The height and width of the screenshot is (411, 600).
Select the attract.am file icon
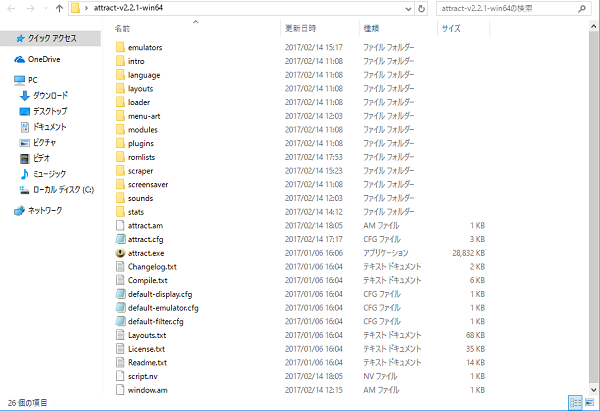coord(120,225)
